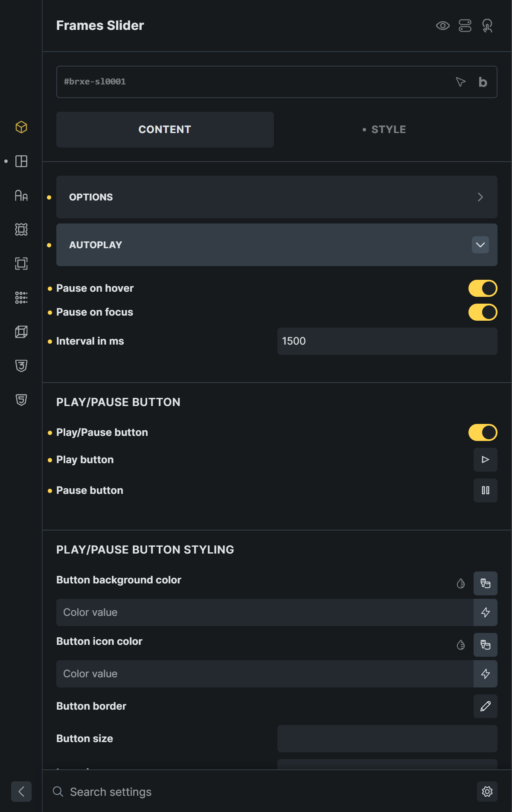512x812 pixels.
Task: Click the magnifier search icon
Action: pyautogui.click(x=58, y=792)
